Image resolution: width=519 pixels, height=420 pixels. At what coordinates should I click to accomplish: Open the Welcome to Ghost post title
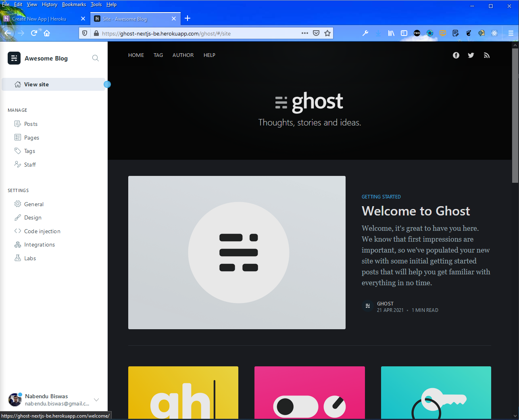tap(416, 211)
